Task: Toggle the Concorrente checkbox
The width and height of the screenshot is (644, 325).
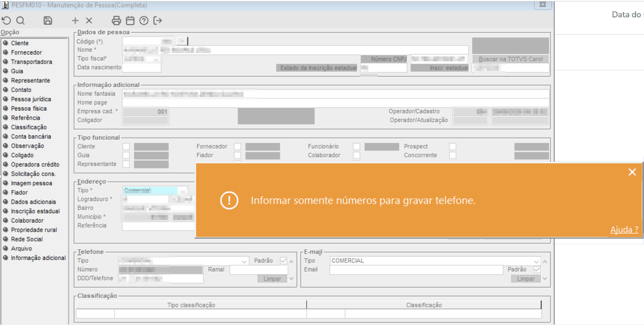Action: [453, 155]
